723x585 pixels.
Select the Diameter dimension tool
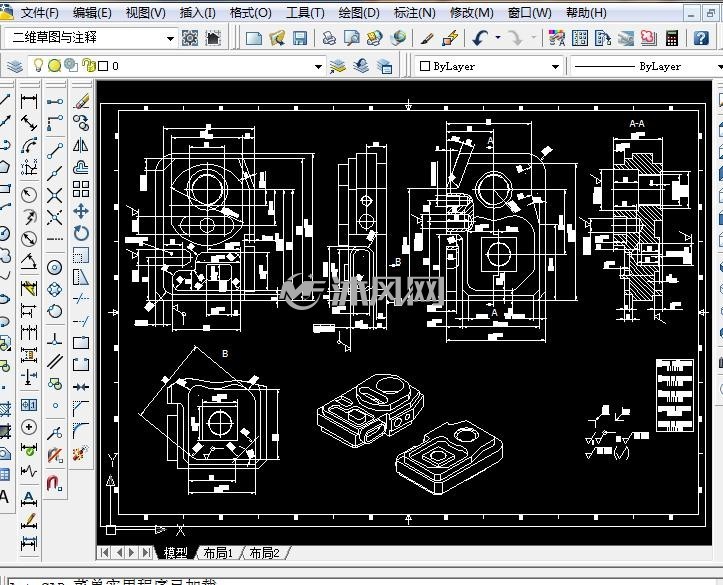pos(29,239)
